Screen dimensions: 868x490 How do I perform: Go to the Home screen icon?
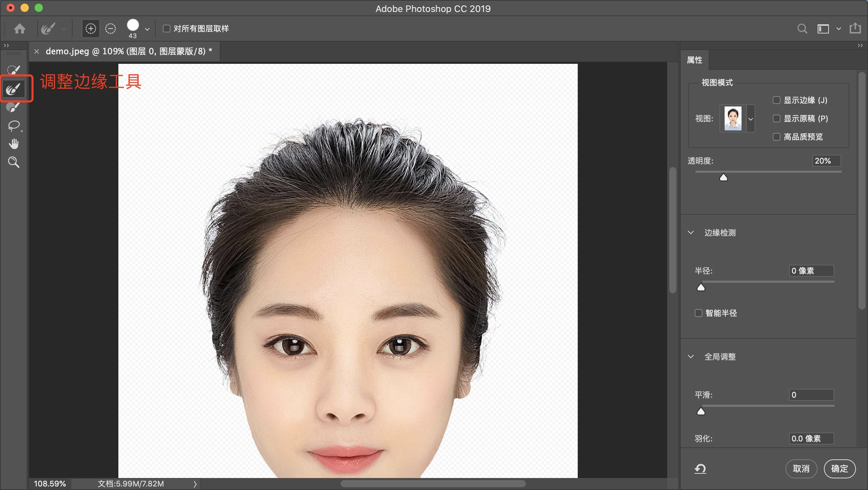tap(20, 29)
